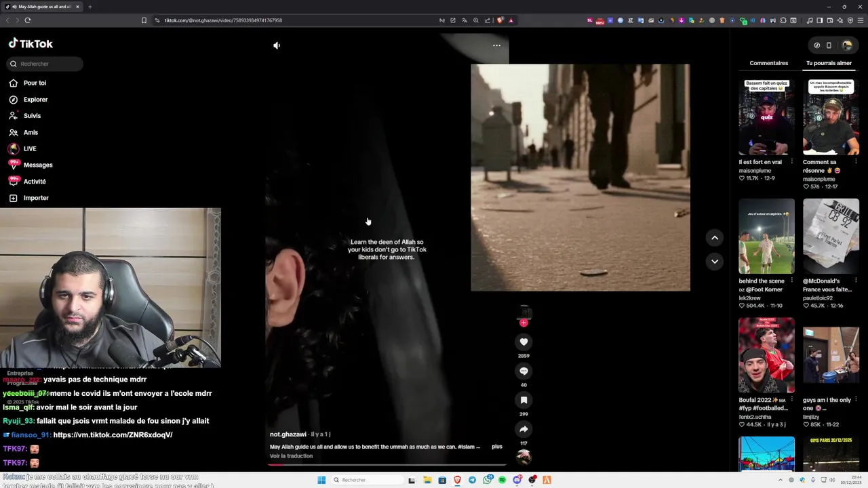Open comments with the speech bubble icon
The width and height of the screenshot is (868, 488).
[x=524, y=371]
